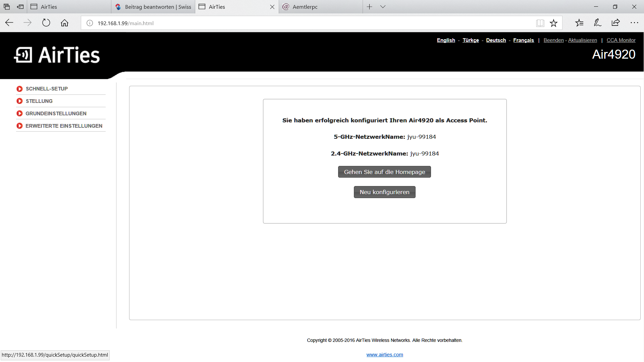The image size is (644, 362).
Task: Open the browser more options menu
Action: [x=634, y=23]
